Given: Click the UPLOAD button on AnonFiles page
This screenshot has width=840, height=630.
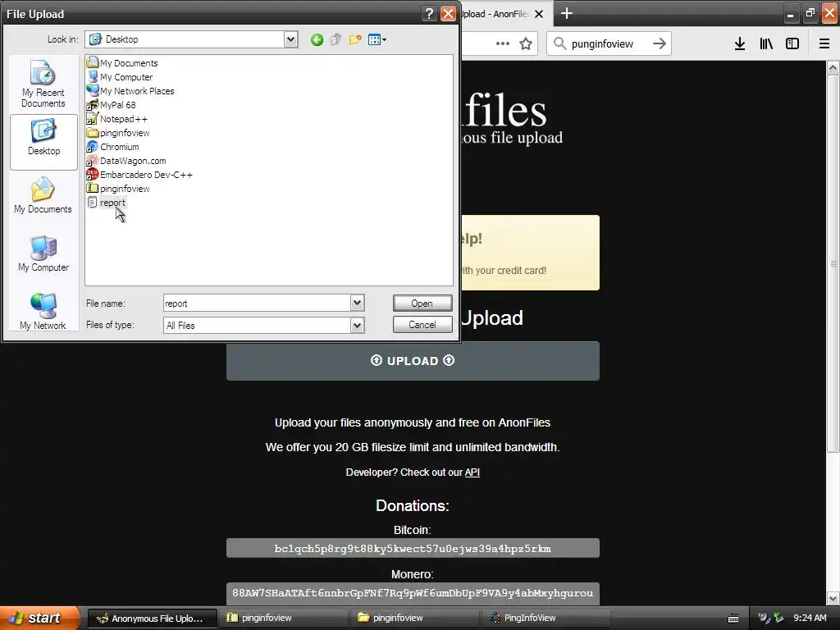Looking at the screenshot, I should pyautogui.click(x=413, y=361).
